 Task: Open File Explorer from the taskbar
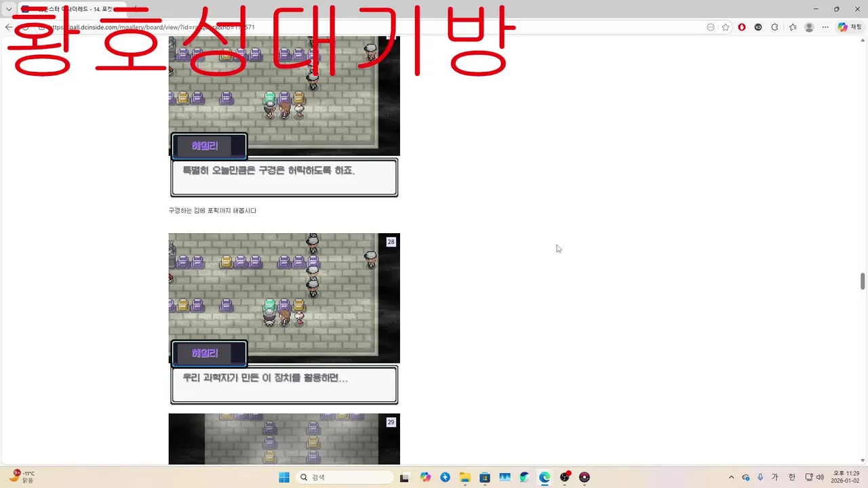[x=465, y=477]
